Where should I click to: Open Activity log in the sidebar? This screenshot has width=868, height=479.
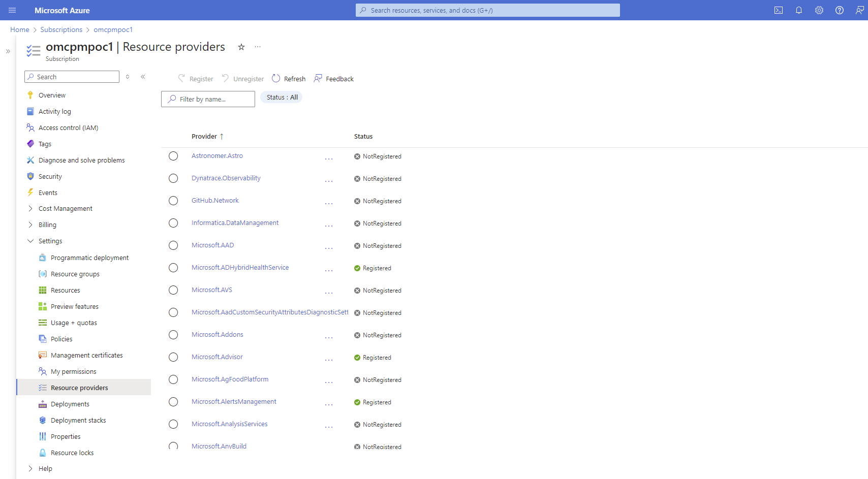[54, 111]
